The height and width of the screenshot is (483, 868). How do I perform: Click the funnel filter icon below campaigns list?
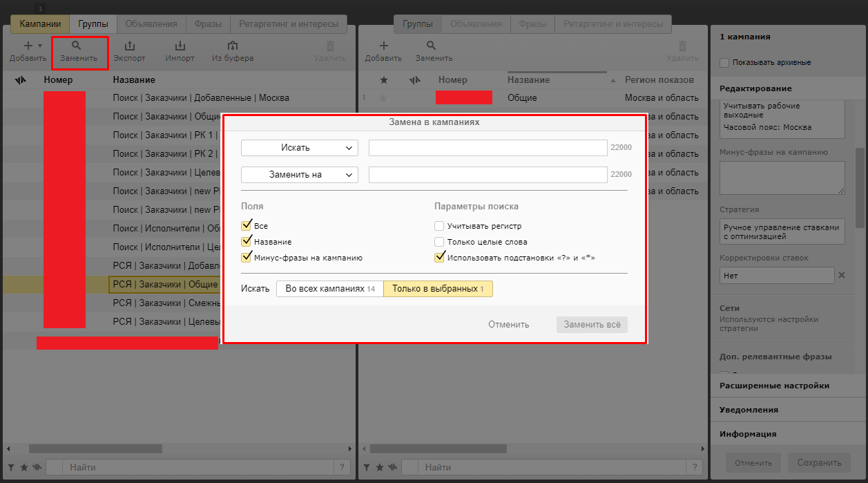click(12, 468)
